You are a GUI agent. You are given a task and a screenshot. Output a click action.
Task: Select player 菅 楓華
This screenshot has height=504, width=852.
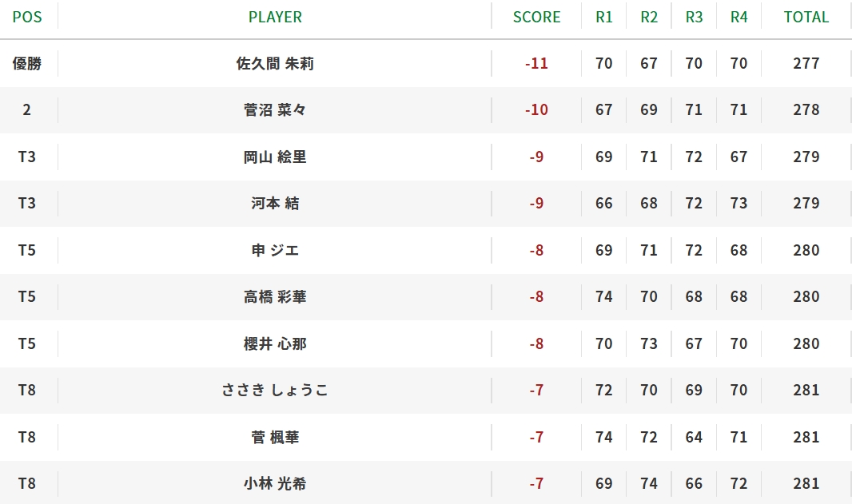point(275,437)
